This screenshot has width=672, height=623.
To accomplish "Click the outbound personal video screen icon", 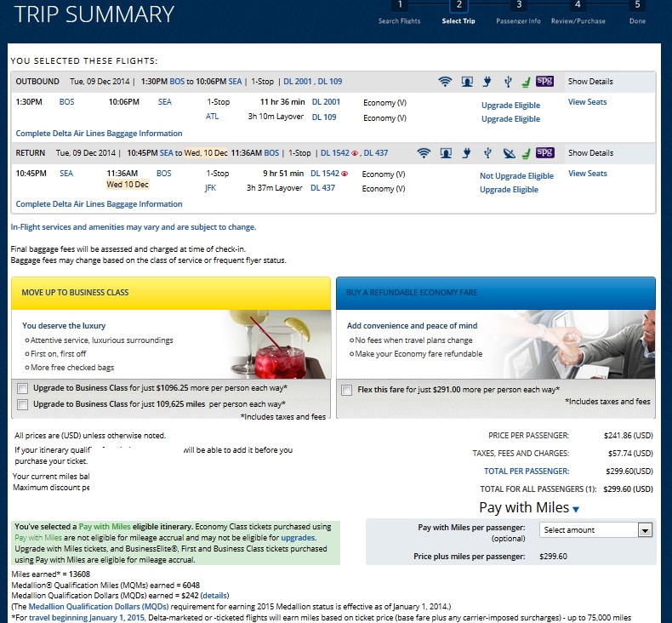I will pos(467,82).
